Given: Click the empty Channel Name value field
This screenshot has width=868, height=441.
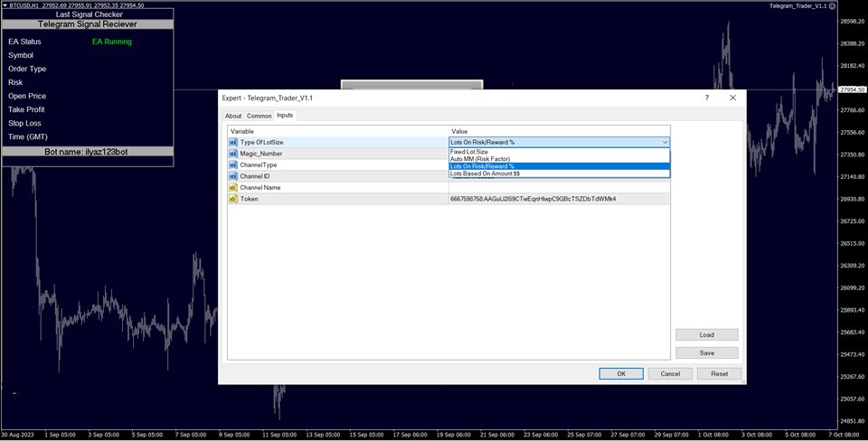Looking at the screenshot, I should click(559, 188).
